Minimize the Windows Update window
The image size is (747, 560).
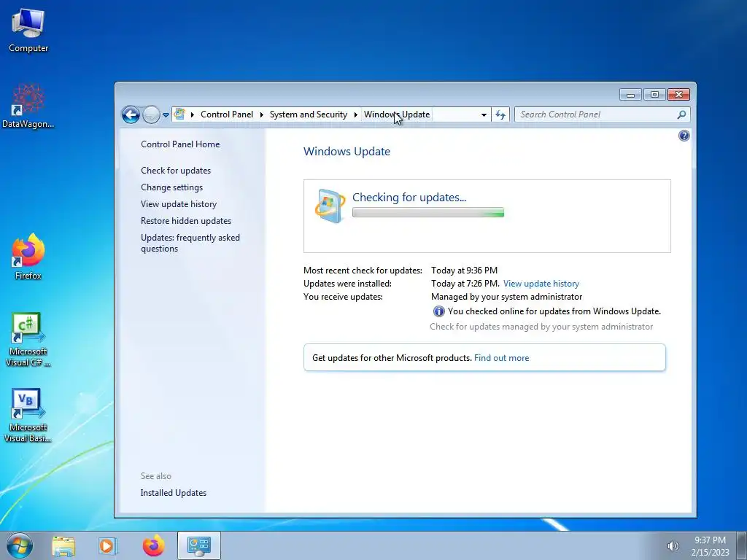[x=631, y=95]
